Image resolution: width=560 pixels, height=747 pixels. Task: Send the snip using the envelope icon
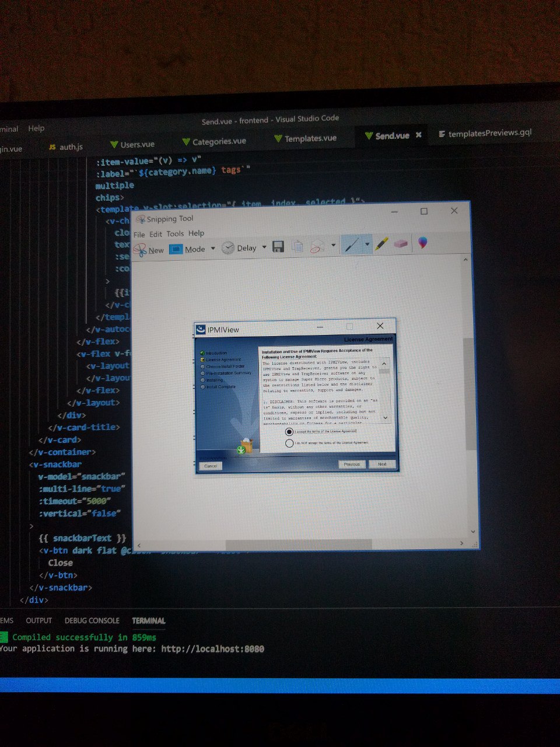[x=317, y=246]
